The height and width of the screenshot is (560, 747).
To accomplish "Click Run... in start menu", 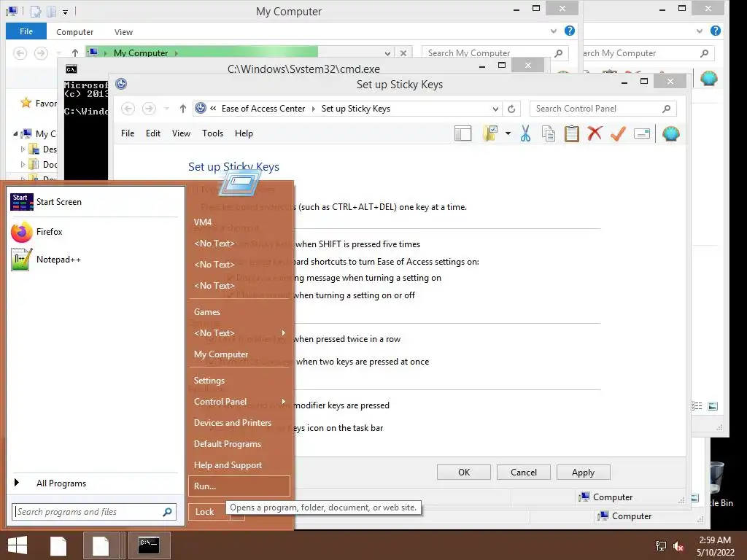I will pyautogui.click(x=239, y=486).
